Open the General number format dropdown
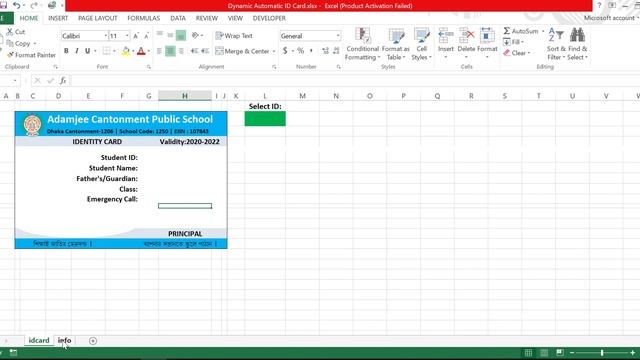 (338, 36)
